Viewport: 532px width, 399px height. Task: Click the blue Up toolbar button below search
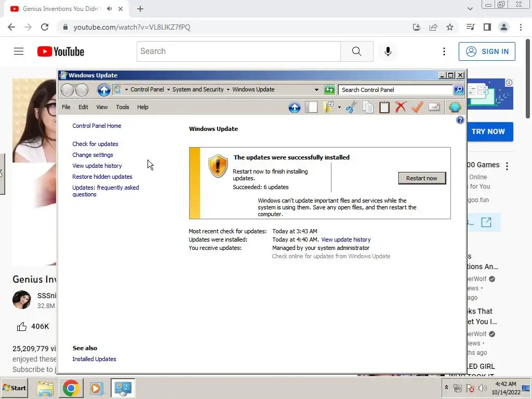click(295, 107)
